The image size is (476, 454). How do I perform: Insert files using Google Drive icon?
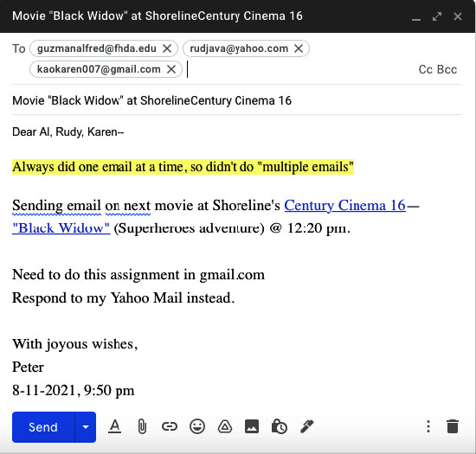coord(225,426)
